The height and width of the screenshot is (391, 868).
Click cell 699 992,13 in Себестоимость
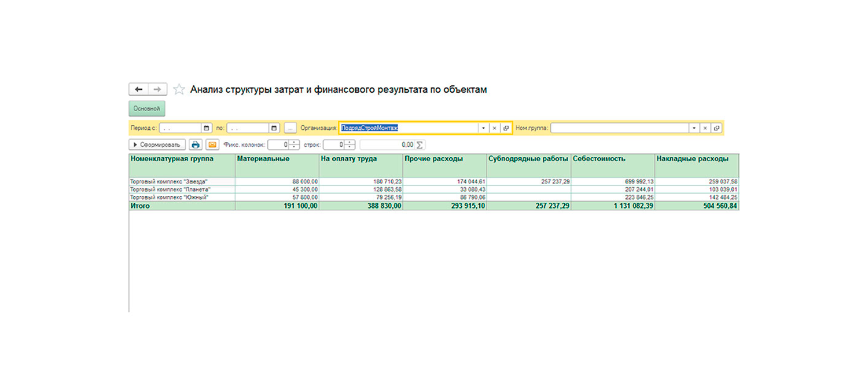point(613,181)
